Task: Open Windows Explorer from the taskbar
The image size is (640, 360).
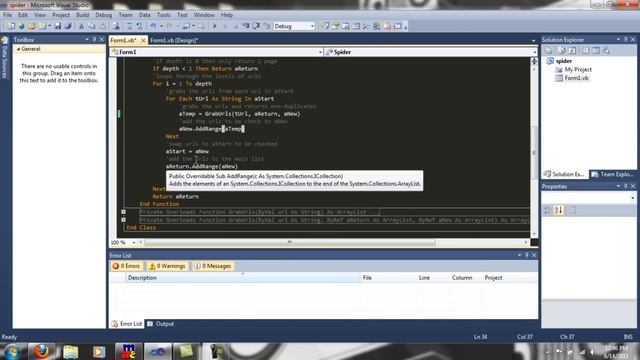Action: tap(70, 351)
